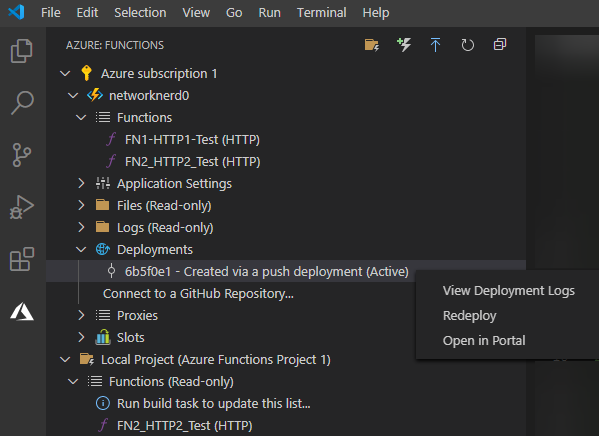The width and height of the screenshot is (599, 436).
Task: Select the 6b5f0e1 push deployment row
Action: click(286, 271)
